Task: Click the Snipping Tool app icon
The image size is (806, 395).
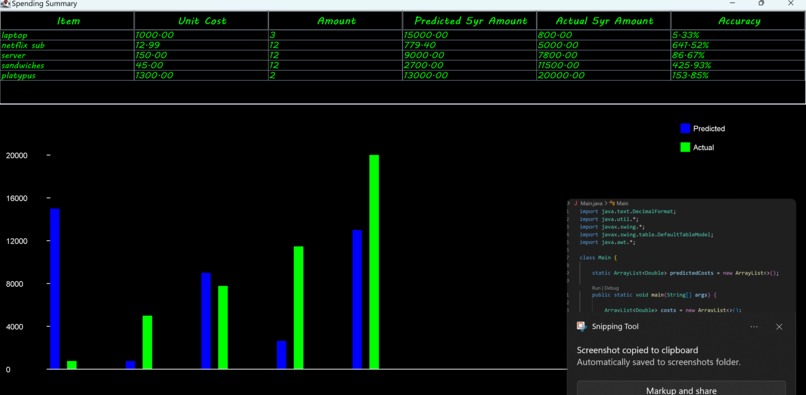Action: (581, 326)
